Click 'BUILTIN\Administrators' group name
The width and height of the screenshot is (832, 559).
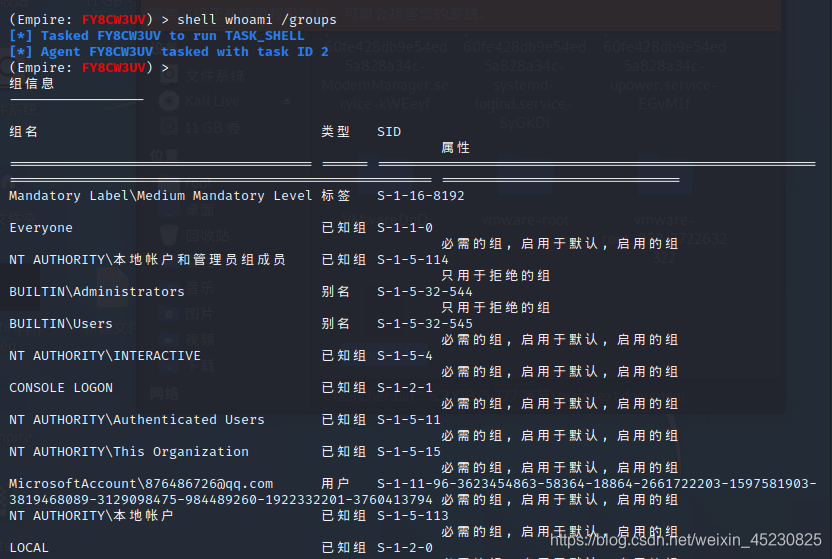[x=97, y=292]
